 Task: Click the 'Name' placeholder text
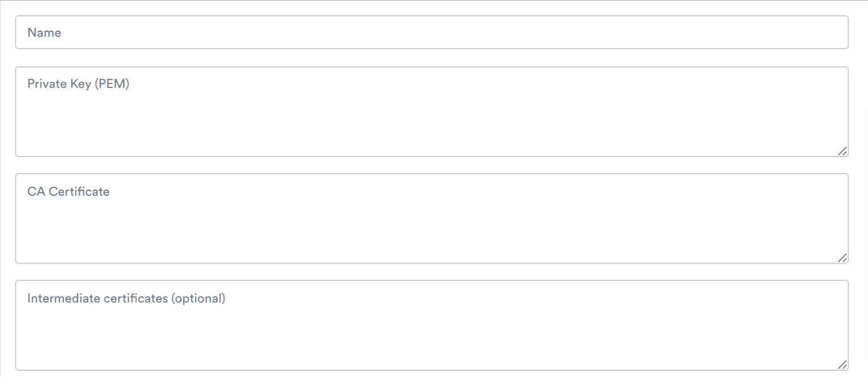coord(44,32)
